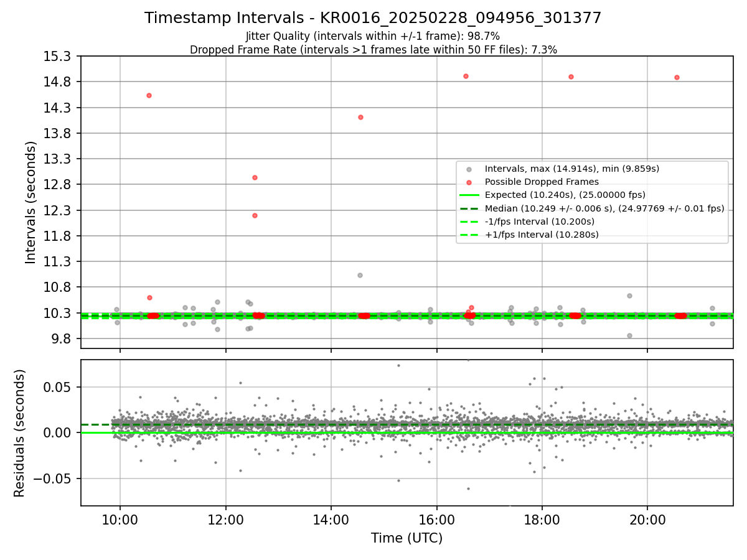
Task: Click the red dropped-frame point near 12.2s at 12:30
Action: tap(255, 215)
